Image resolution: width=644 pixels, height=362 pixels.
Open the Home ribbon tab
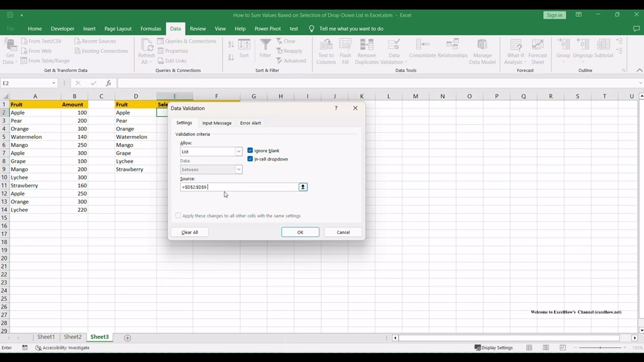(x=35, y=29)
